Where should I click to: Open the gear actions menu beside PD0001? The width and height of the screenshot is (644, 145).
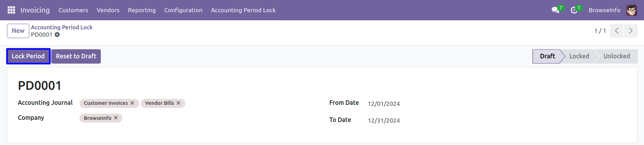click(x=57, y=35)
